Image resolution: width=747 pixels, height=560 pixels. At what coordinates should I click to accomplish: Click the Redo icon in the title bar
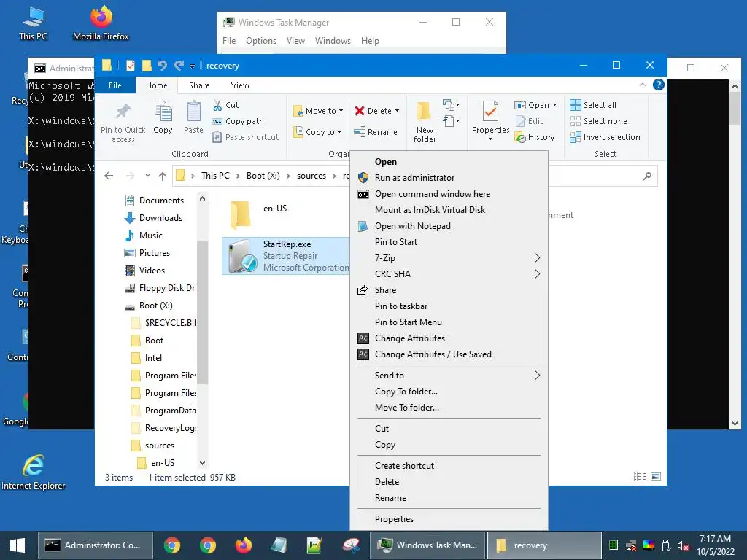(179, 65)
